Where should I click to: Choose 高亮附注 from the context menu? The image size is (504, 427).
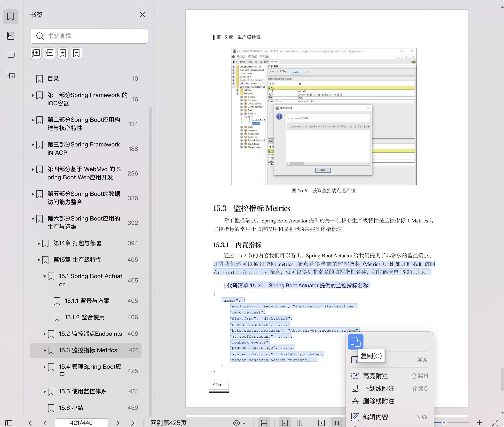point(375,376)
